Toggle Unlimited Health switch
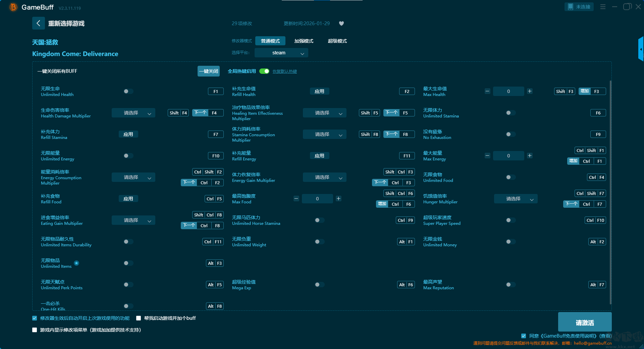Viewport: 644px width, 349px height. [128, 91]
